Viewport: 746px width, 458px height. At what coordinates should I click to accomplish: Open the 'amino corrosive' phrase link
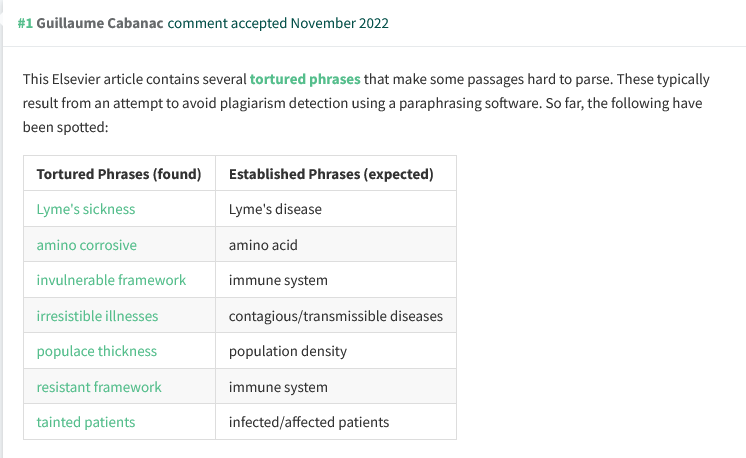[87, 245]
